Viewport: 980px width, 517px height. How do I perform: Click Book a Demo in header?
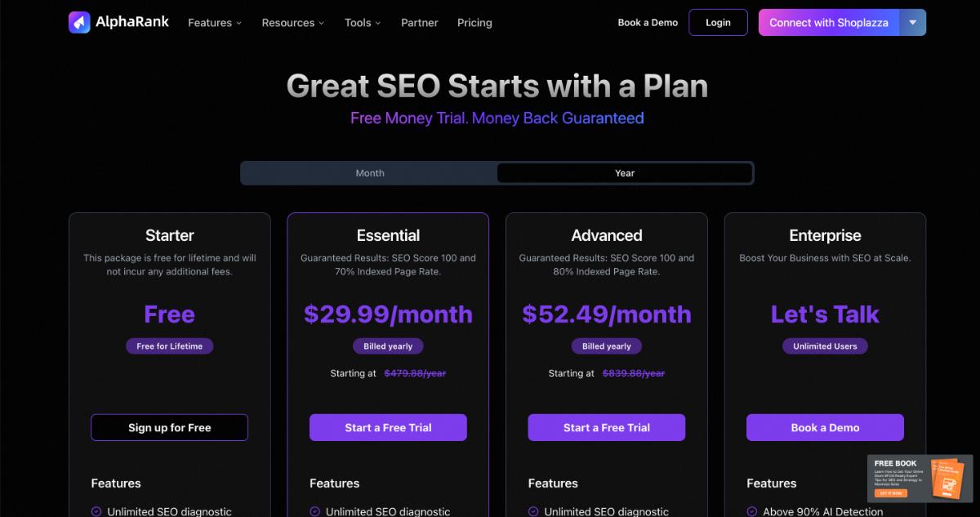point(648,23)
